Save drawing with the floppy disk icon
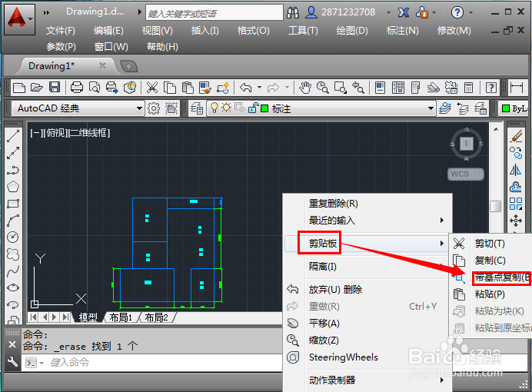The image size is (532, 392). pyautogui.click(x=55, y=88)
